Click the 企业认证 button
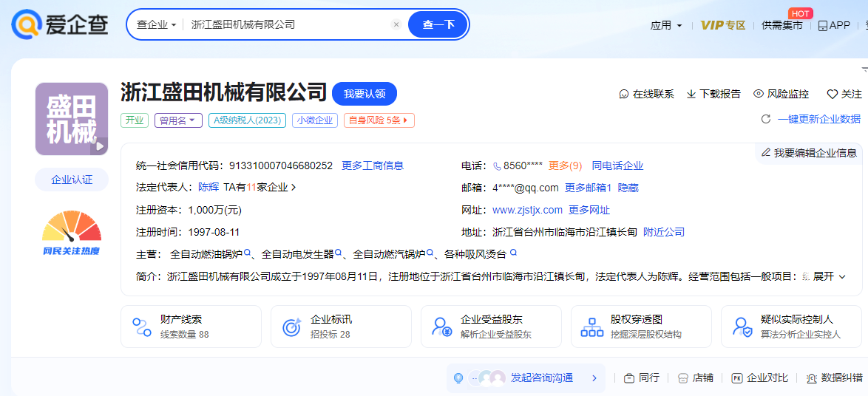This screenshot has height=396, width=868. coord(72,180)
